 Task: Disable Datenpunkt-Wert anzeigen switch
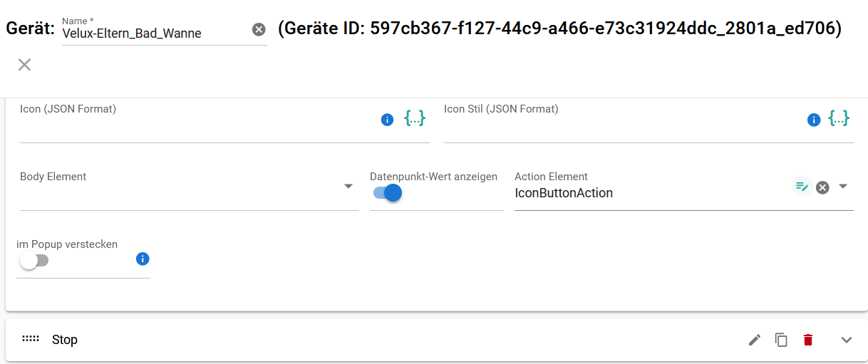[x=388, y=193]
